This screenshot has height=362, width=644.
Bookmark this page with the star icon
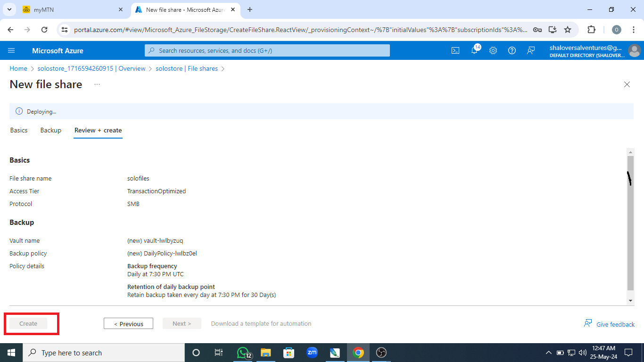pos(568,30)
